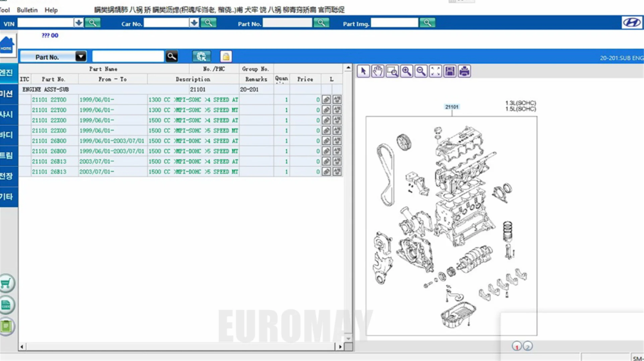
Task: Open the Bulletin menu
Action: 27,10
